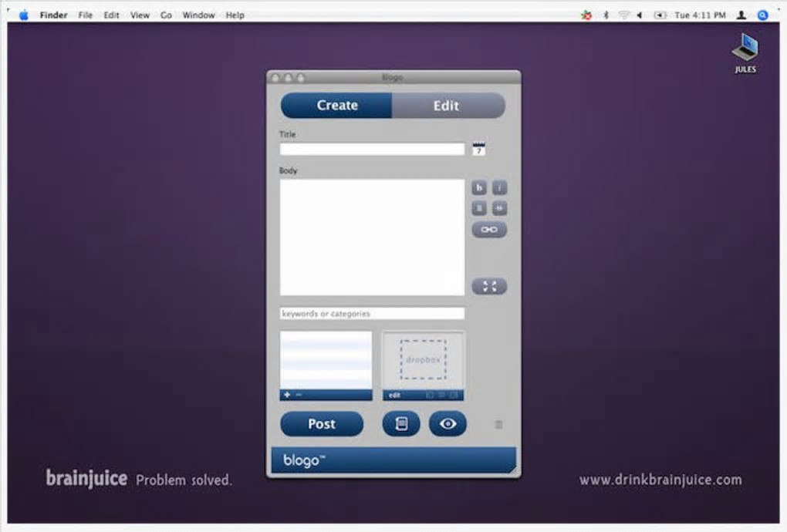The image size is (787, 532).
Task: Click the mobile device button next to Post
Action: (401, 424)
